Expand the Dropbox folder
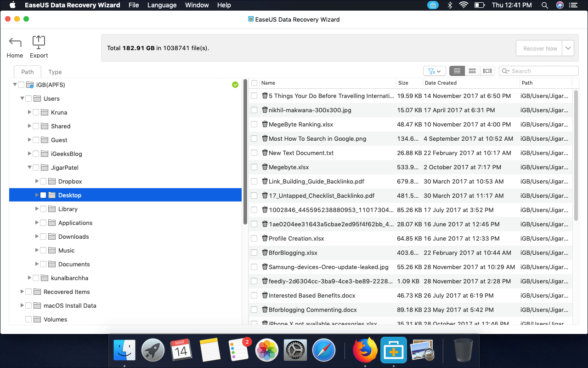588x368 pixels. [37, 181]
